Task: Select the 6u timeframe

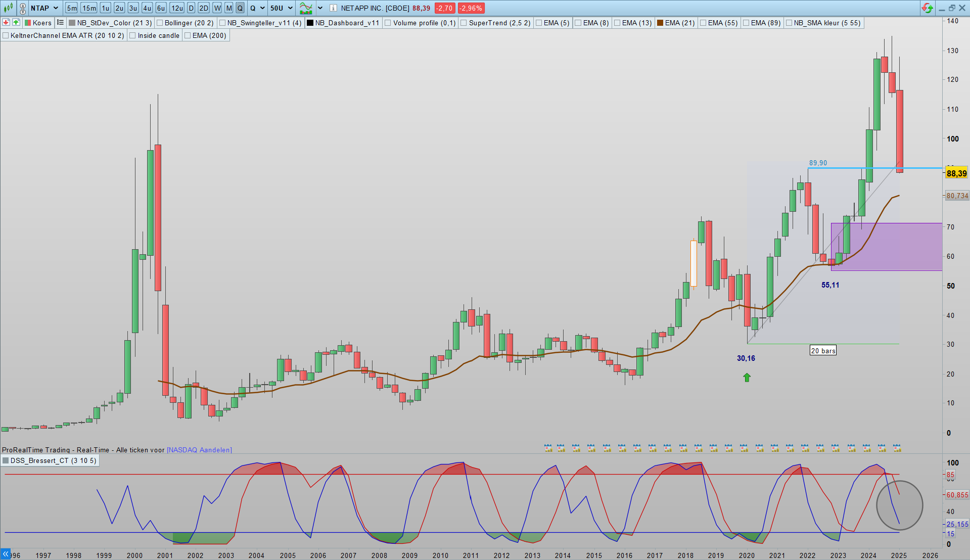Action: pos(161,8)
